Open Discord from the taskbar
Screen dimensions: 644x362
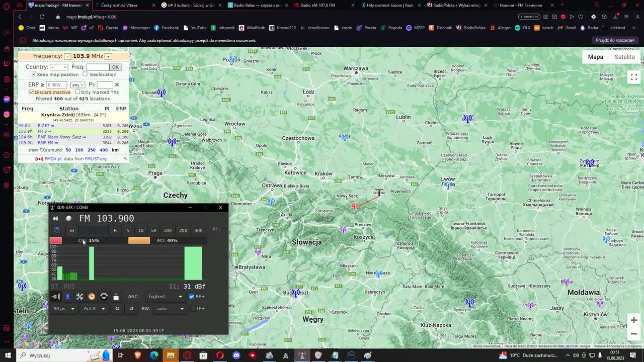click(x=236, y=355)
